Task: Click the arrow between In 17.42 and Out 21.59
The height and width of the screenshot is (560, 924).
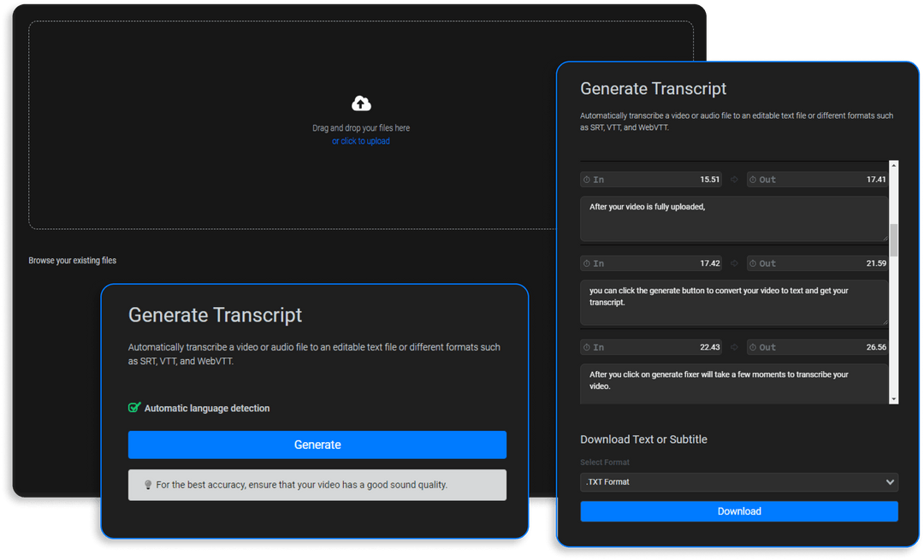Action: pyautogui.click(x=734, y=263)
